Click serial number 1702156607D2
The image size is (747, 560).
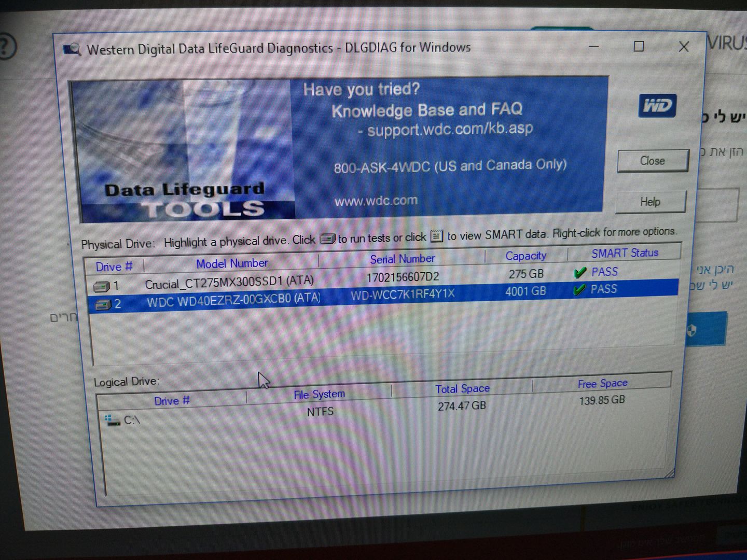403,277
